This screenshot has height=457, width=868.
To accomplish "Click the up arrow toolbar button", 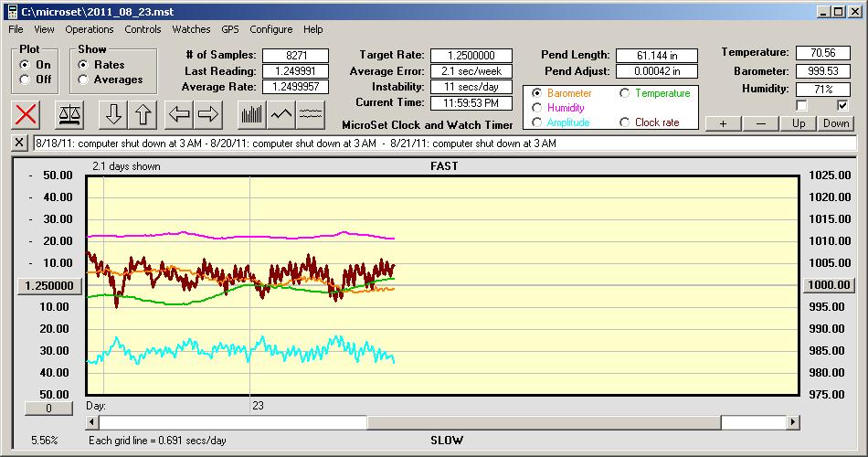I will point(143,114).
